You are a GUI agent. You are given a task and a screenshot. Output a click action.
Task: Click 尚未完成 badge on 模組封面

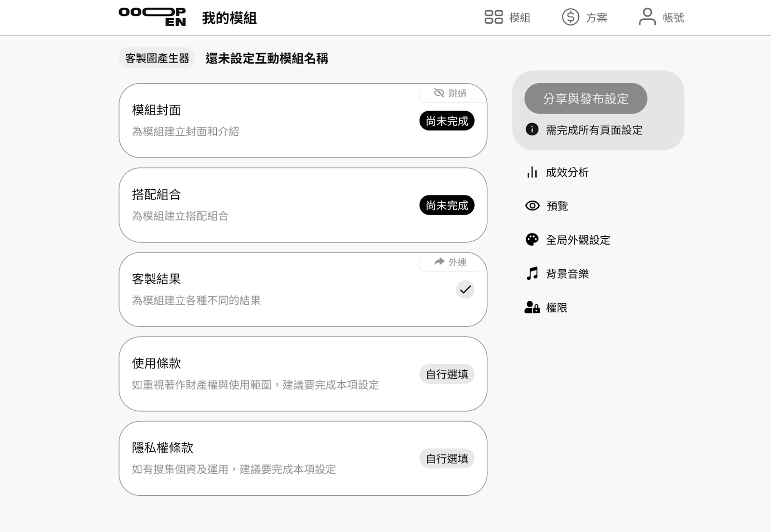point(447,121)
